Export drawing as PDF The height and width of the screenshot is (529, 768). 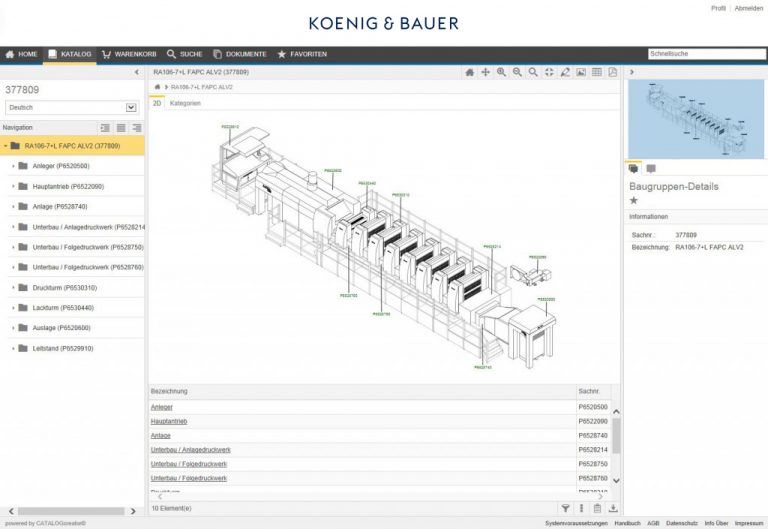612,73
